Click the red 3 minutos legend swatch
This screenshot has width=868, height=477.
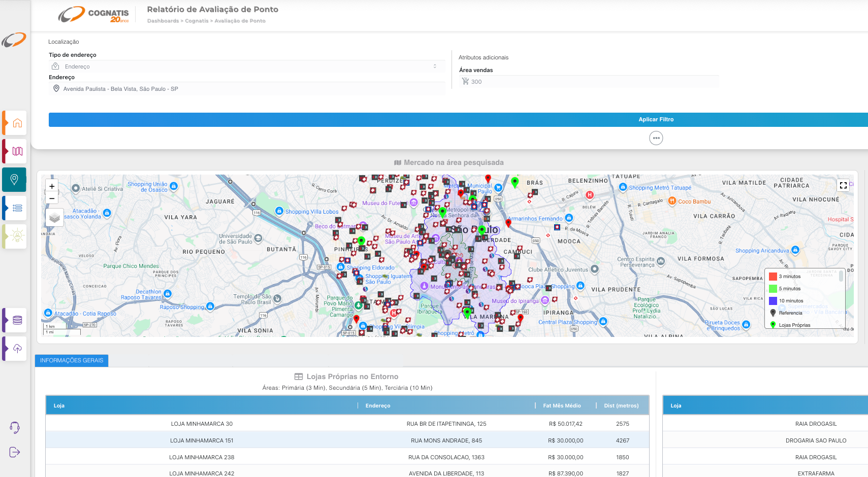tap(773, 277)
